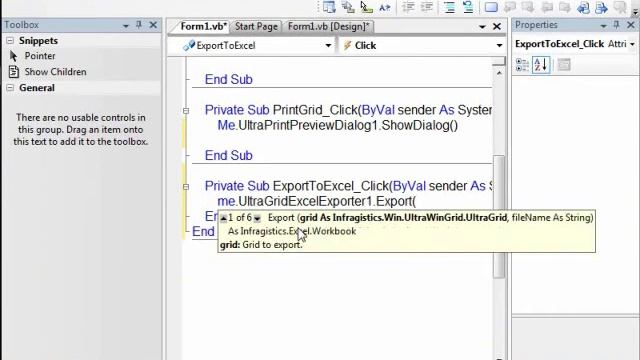Viewport: 640px width, 360px height.
Task: Open the Properties window position menu
Action: point(603,26)
